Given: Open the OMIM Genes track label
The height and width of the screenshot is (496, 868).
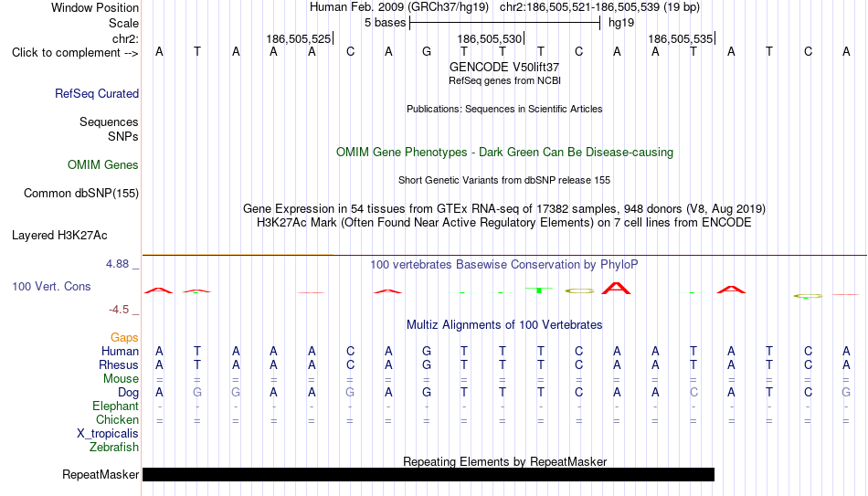Looking at the screenshot, I should pyautogui.click(x=103, y=165).
